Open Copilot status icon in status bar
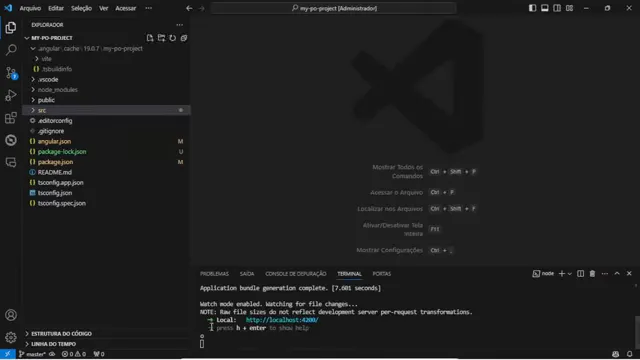 point(616,354)
